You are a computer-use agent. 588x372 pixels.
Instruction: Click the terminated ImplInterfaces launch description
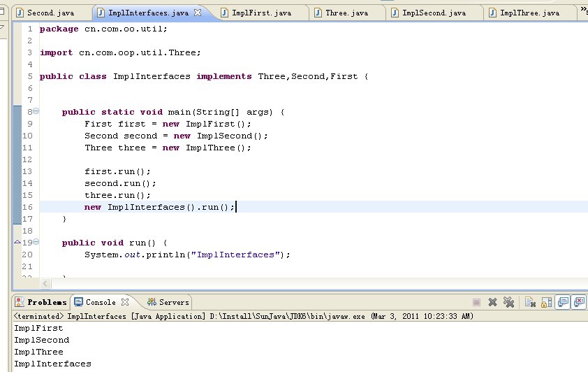pos(244,316)
